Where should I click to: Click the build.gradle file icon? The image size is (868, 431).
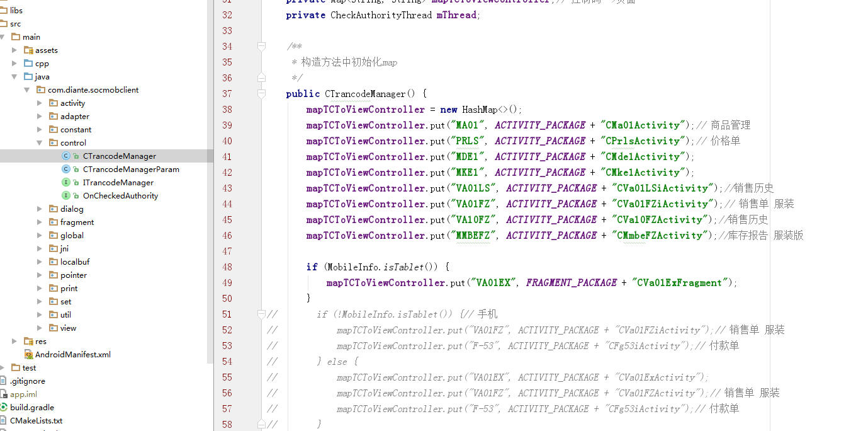tap(4, 408)
